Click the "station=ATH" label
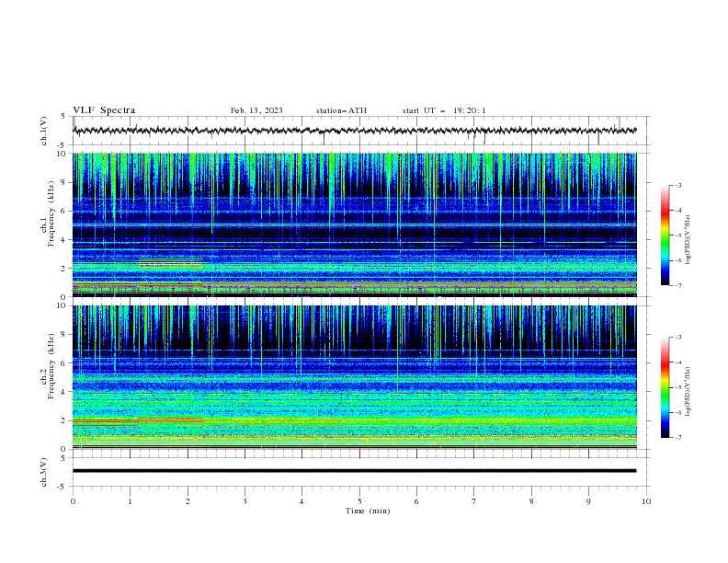This screenshot has height=563, width=728. [341, 110]
